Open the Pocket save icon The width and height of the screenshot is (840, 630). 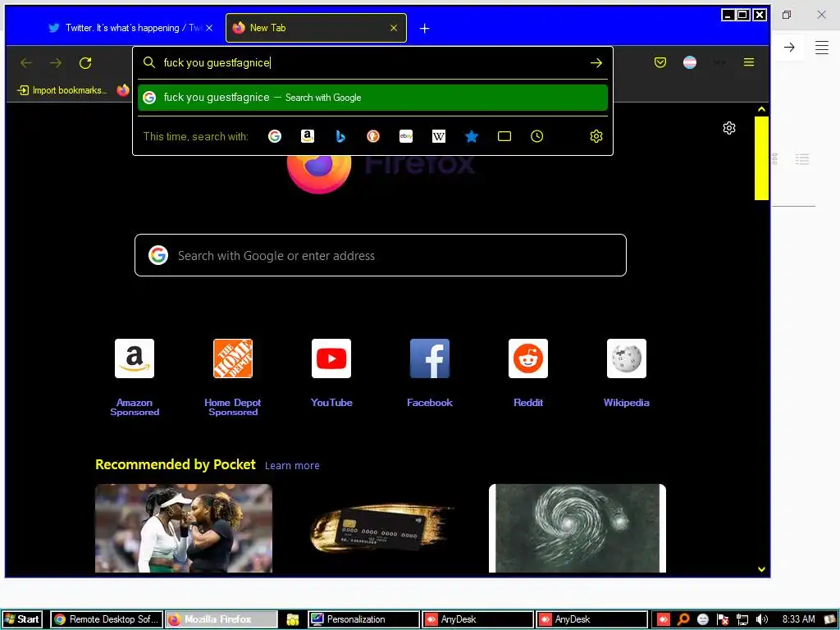(x=660, y=62)
